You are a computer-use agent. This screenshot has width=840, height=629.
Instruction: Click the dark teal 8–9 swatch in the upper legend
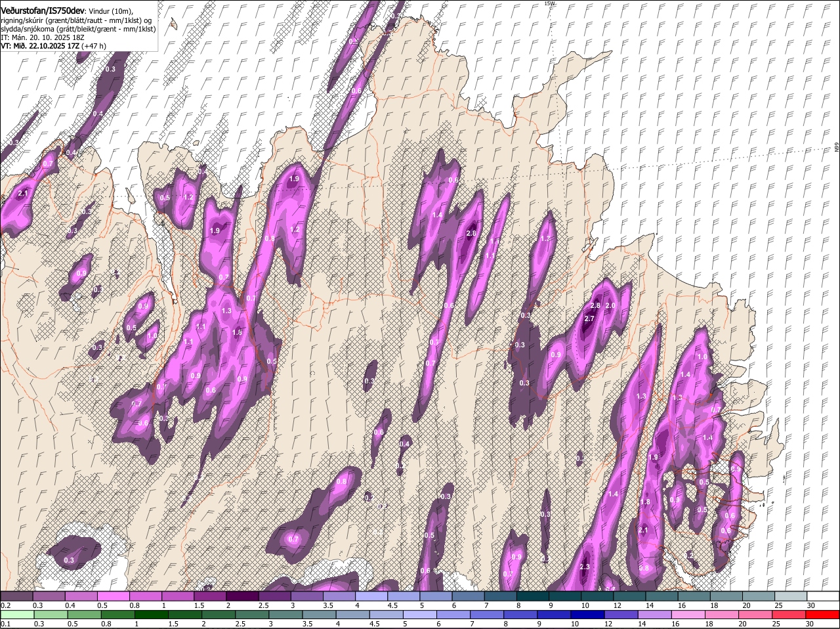tap(533, 596)
